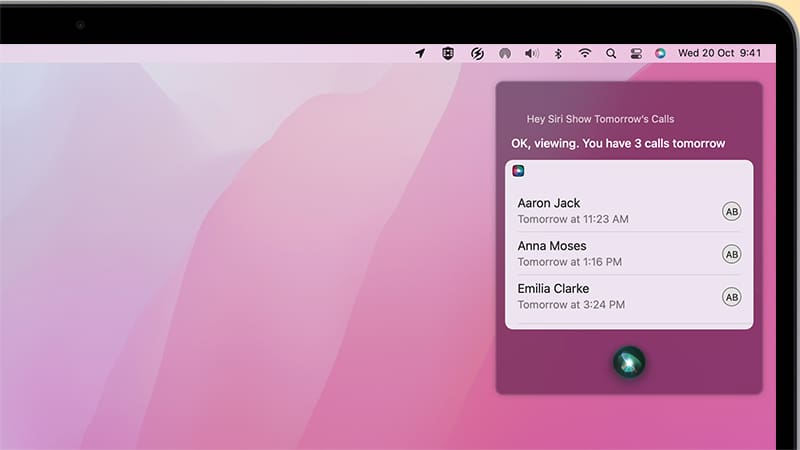
Task: Click the AirPlay-style arch icon in menu bar
Action: (x=505, y=53)
